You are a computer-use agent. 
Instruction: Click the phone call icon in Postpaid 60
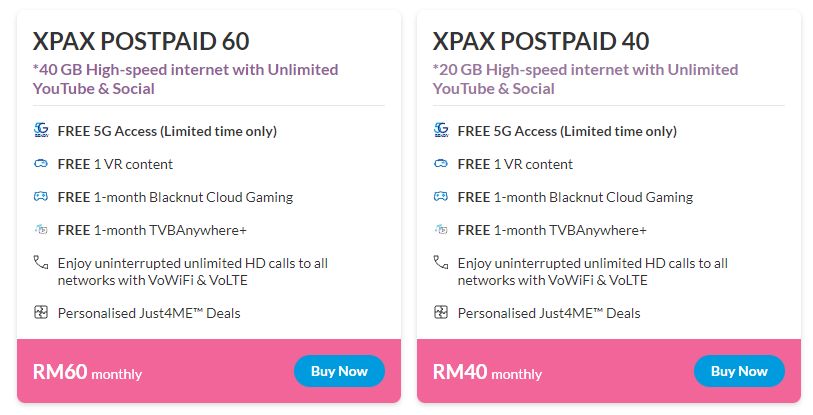pos(41,262)
